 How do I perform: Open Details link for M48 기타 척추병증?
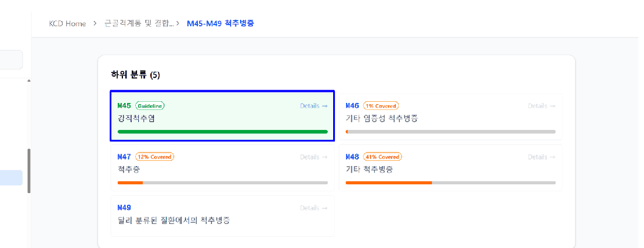click(542, 157)
